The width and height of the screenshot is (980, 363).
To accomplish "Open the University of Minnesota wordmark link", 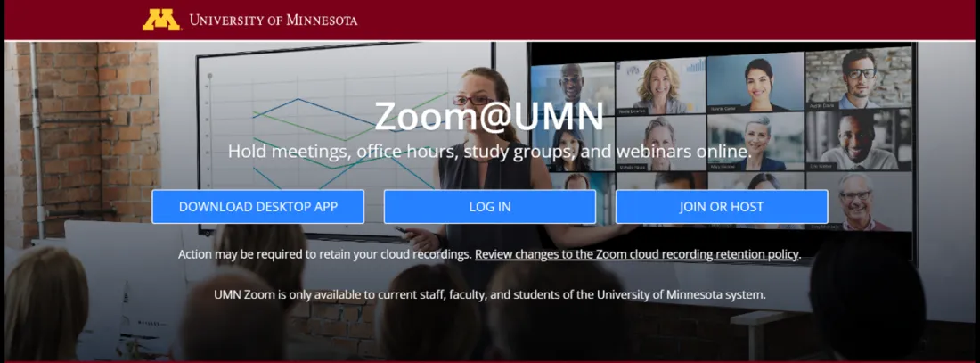I will [x=274, y=20].
